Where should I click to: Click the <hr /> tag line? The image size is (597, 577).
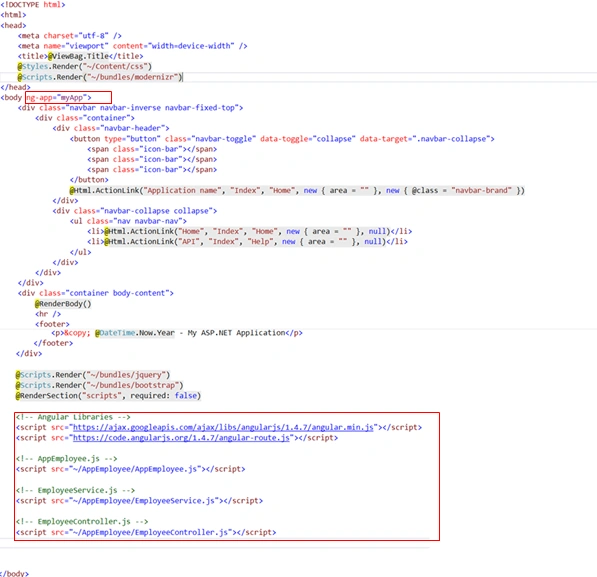click(x=48, y=314)
